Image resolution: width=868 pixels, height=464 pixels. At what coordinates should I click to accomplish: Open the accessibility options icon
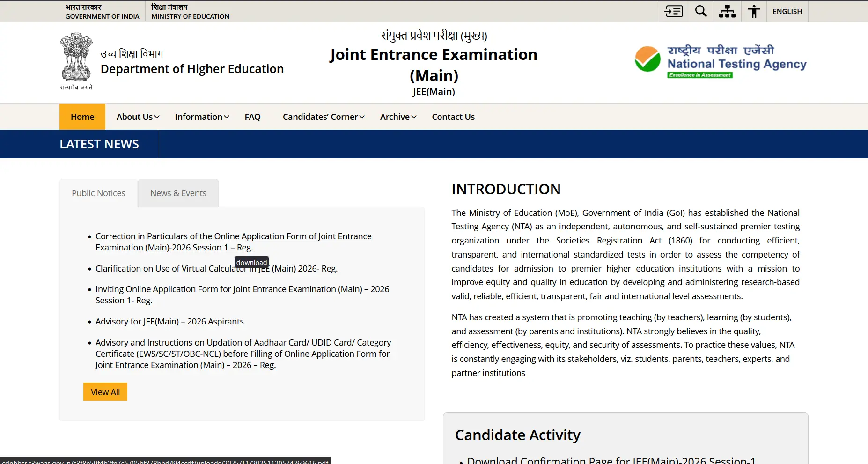[754, 11]
